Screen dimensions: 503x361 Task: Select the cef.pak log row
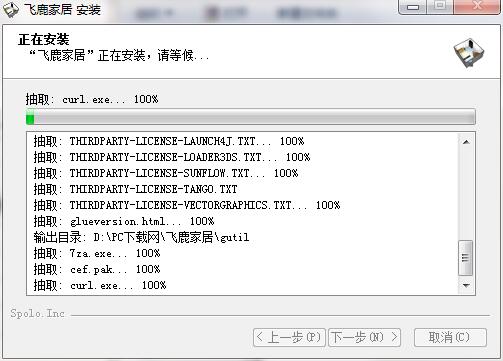(x=97, y=269)
